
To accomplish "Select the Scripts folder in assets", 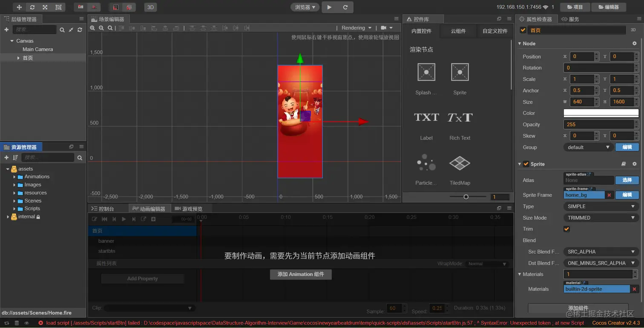I will 32,209.
